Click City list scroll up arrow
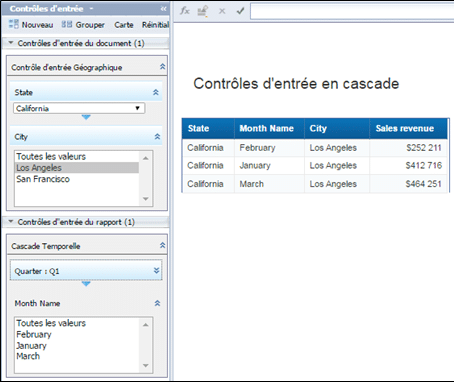 (146, 158)
